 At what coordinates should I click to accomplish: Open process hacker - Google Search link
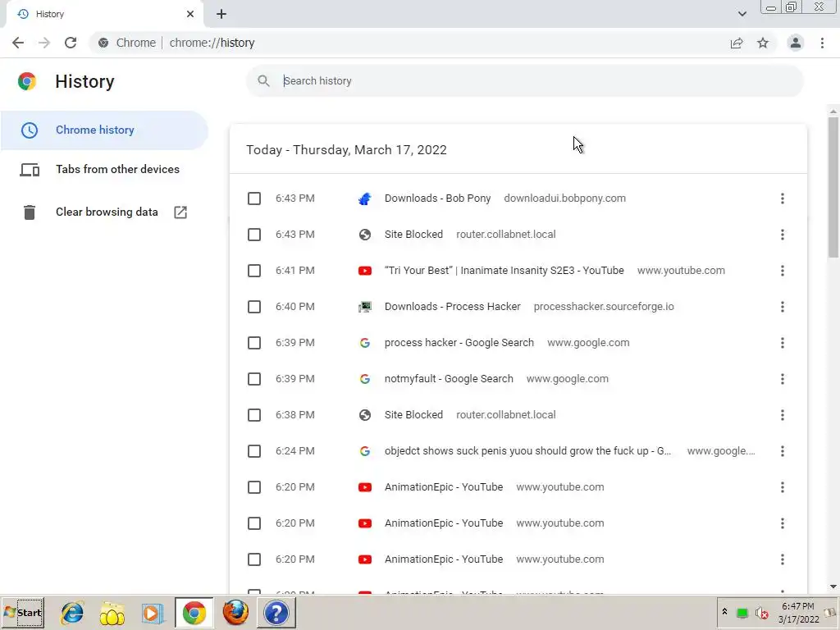point(459,343)
